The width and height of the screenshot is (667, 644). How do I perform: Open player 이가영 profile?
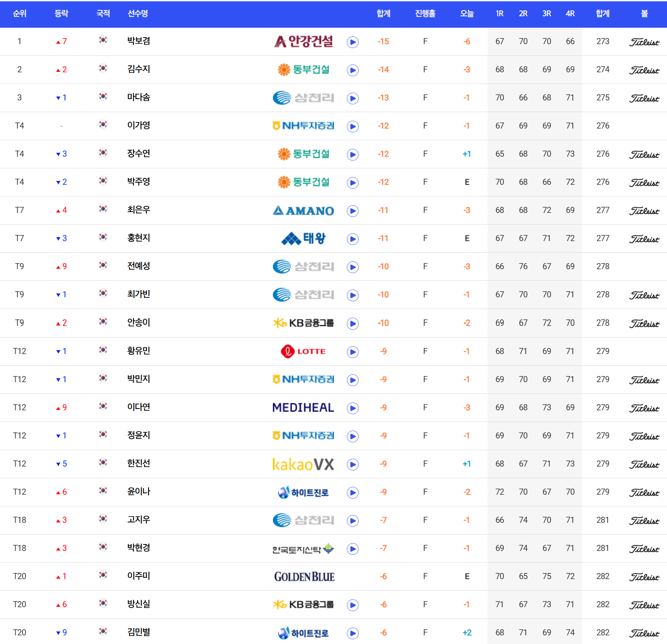139,126
